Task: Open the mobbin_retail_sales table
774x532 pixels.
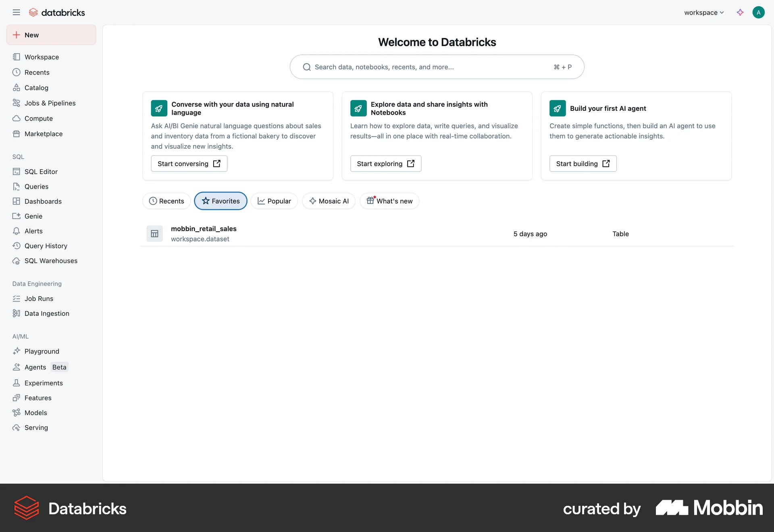Action: click(204, 229)
